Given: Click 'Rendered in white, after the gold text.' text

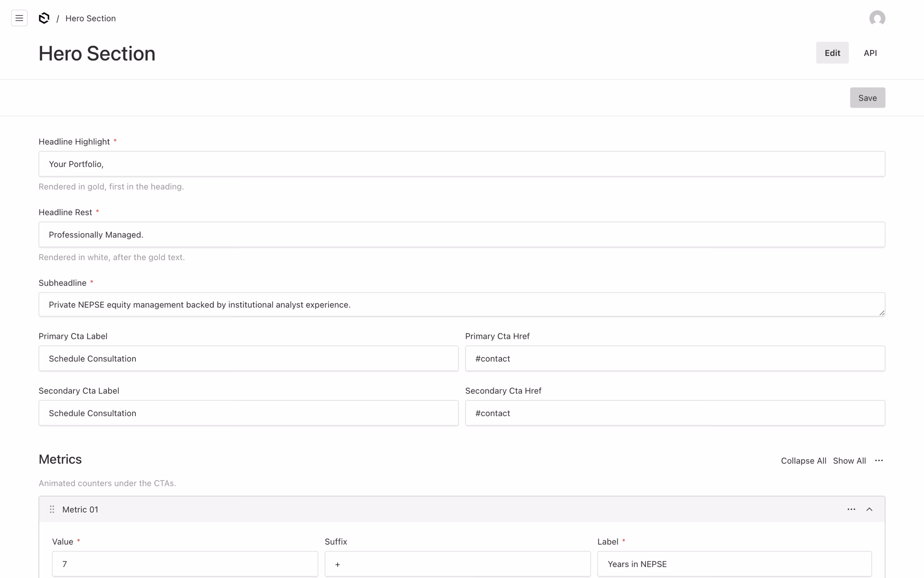Looking at the screenshot, I should click(112, 257).
